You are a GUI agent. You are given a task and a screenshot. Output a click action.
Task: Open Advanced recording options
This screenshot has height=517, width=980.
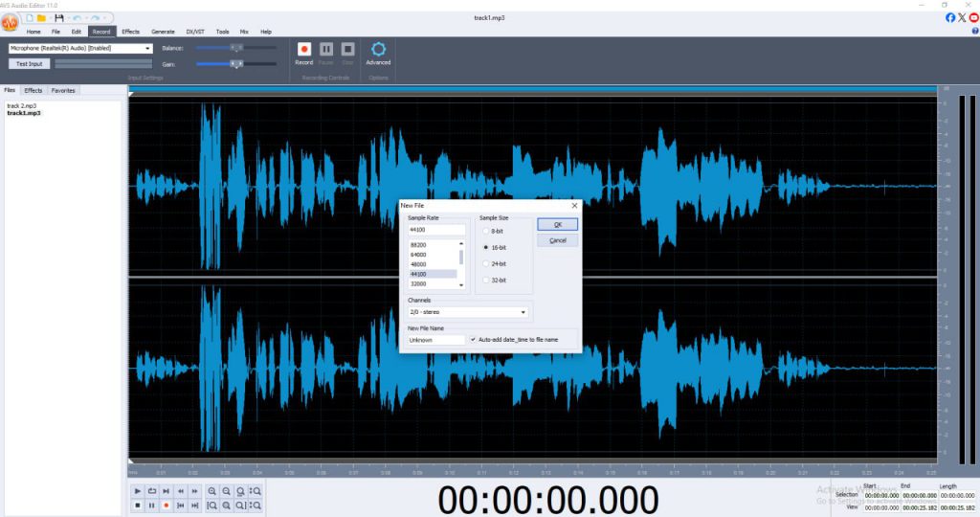click(378, 52)
